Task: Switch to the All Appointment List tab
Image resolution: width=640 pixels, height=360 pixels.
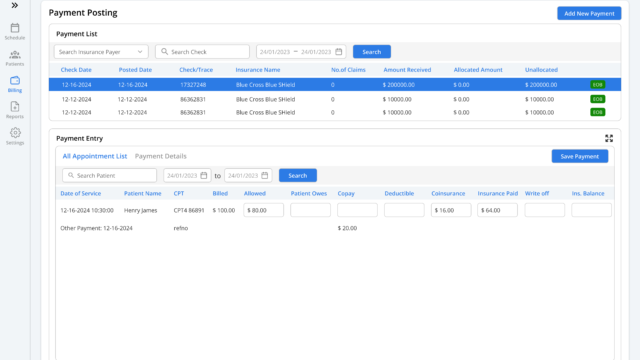Action: [95, 156]
